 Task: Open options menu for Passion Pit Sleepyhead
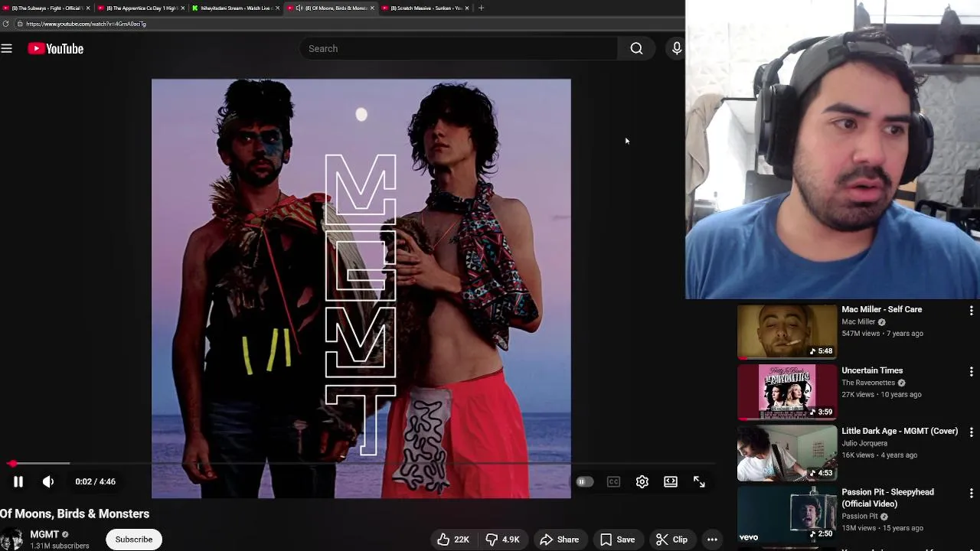tap(971, 494)
